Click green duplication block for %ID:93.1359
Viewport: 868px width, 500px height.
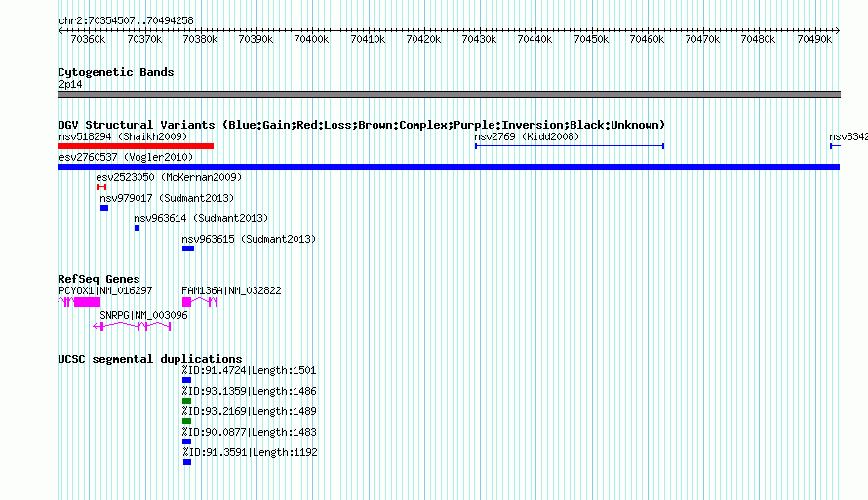186,401
